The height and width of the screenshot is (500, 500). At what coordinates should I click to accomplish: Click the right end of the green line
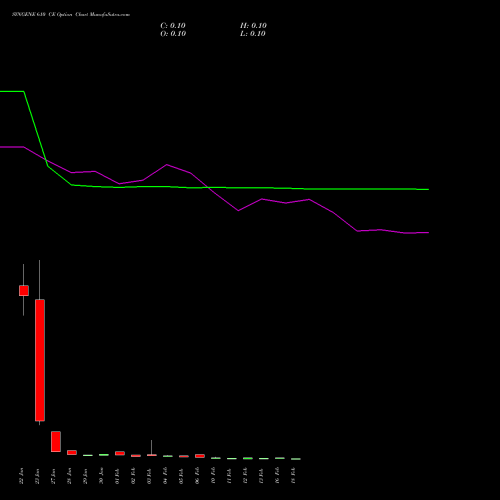428,189
